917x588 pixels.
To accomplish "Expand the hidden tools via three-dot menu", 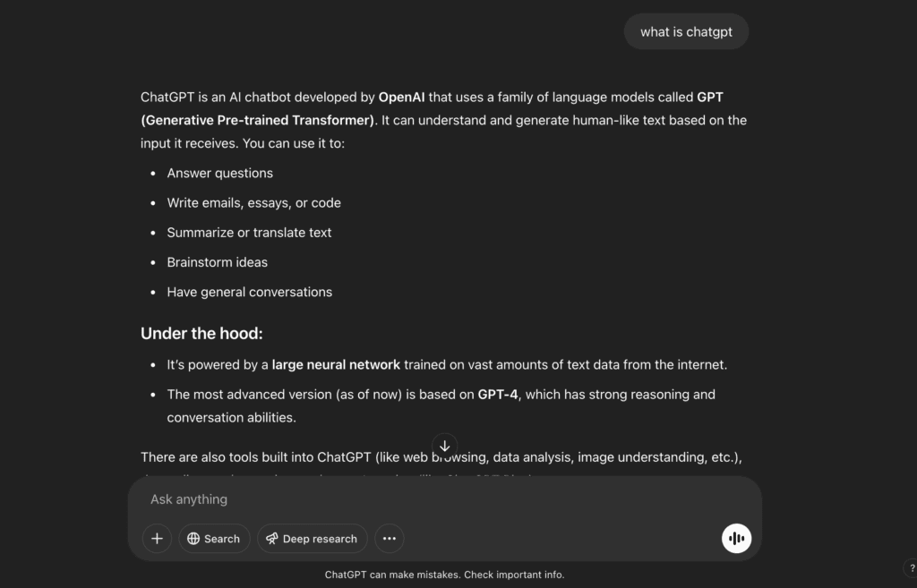I will [x=390, y=538].
